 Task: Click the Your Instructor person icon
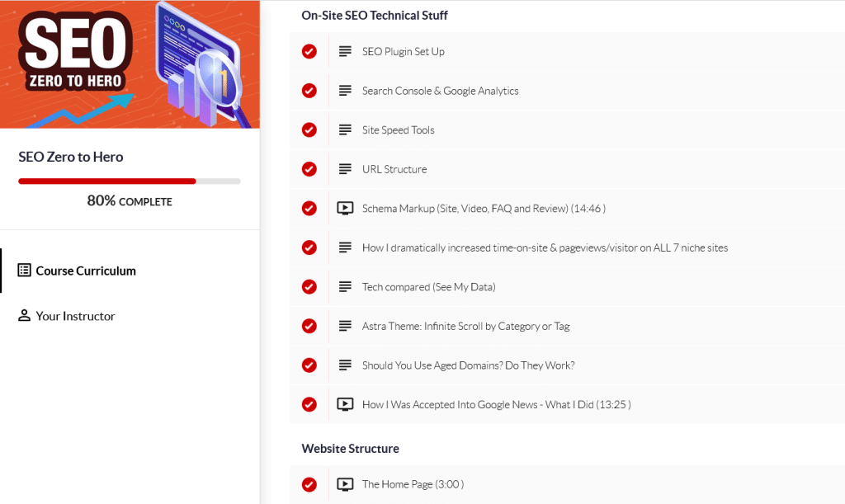pos(25,316)
